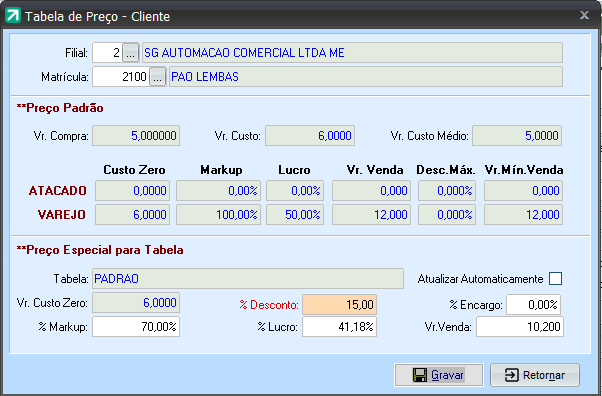Click the Vr. Custo Zero field in Preço Especial
The height and width of the screenshot is (396, 602).
(136, 303)
